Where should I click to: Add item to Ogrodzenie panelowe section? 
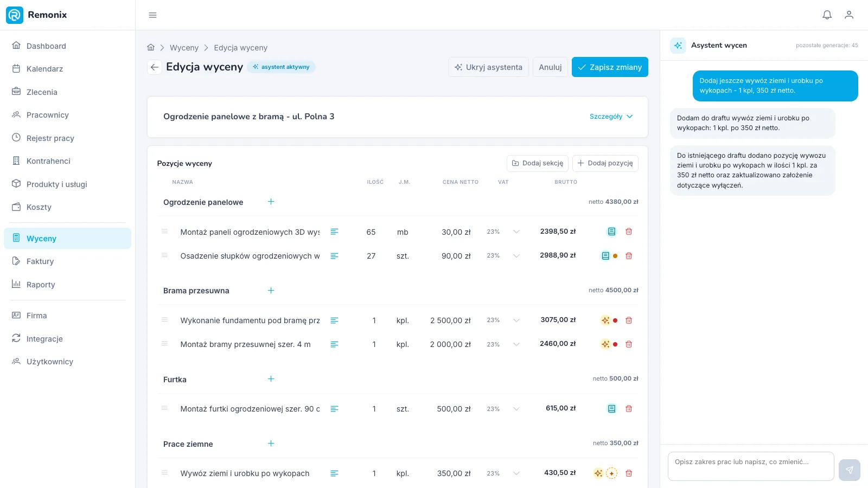[271, 202]
